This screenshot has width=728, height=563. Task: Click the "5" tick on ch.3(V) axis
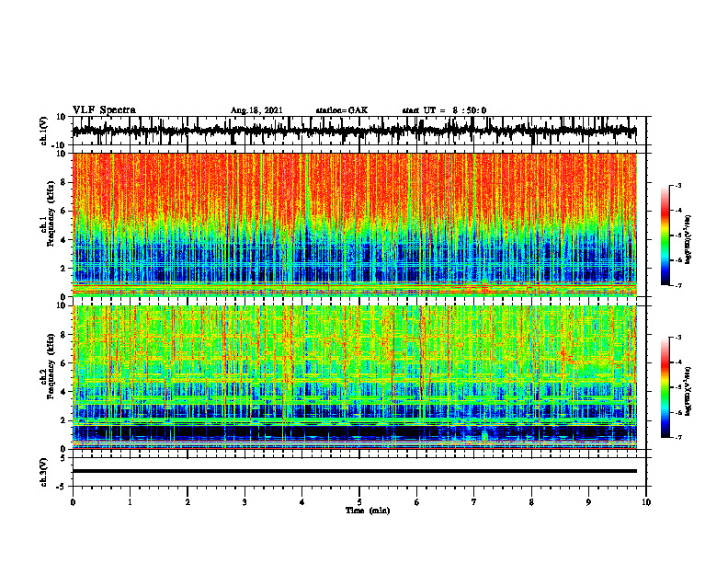tap(63, 458)
